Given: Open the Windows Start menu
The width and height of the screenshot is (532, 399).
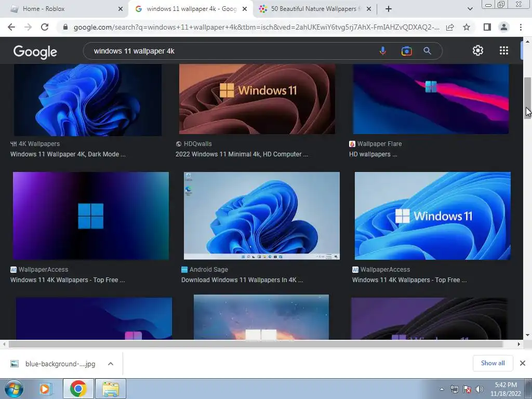Looking at the screenshot, I should point(14,389).
